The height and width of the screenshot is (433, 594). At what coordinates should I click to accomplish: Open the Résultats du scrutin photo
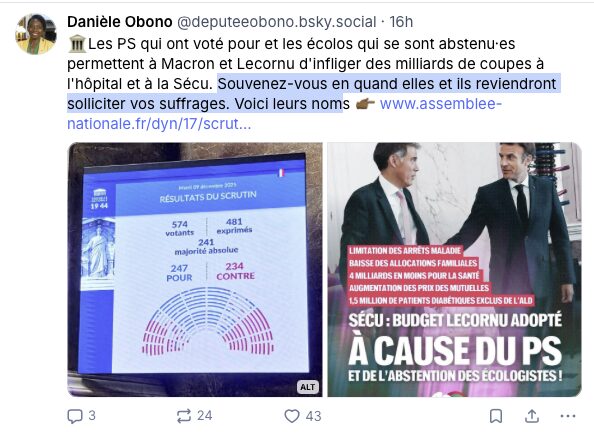click(x=195, y=269)
